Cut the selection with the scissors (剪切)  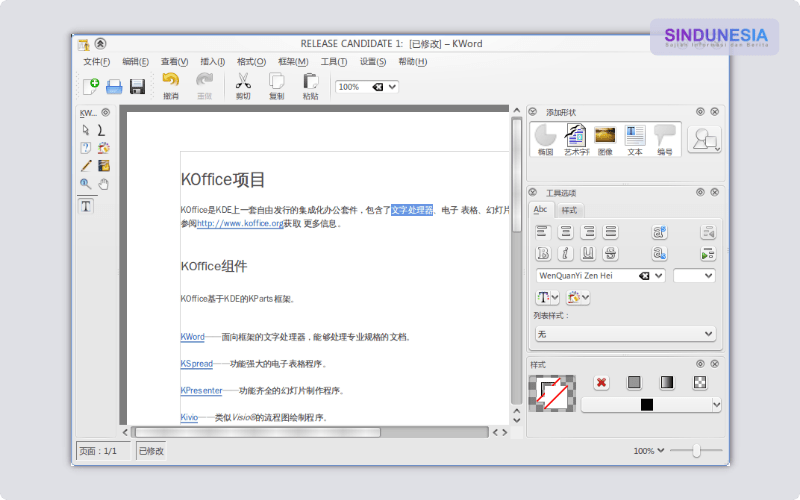[243, 85]
